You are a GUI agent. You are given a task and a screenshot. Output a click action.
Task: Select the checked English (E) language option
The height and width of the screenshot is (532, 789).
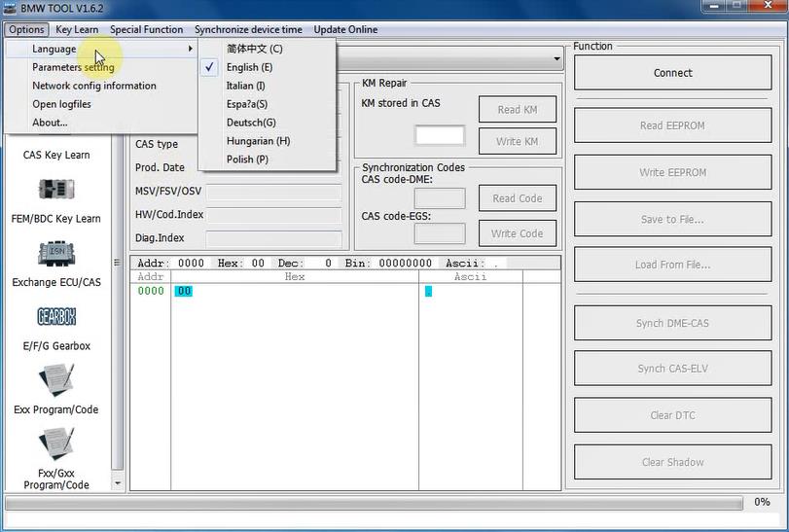pos(249,67)
